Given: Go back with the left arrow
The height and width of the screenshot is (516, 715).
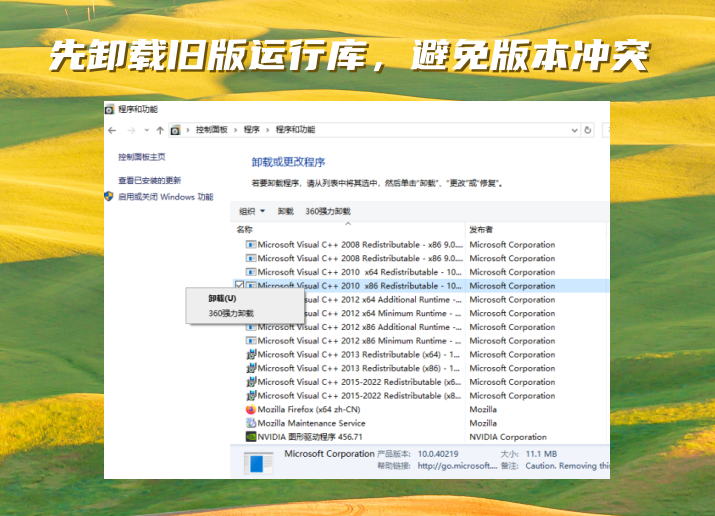Looking at the screenshot, I should [x=112, y=130].
